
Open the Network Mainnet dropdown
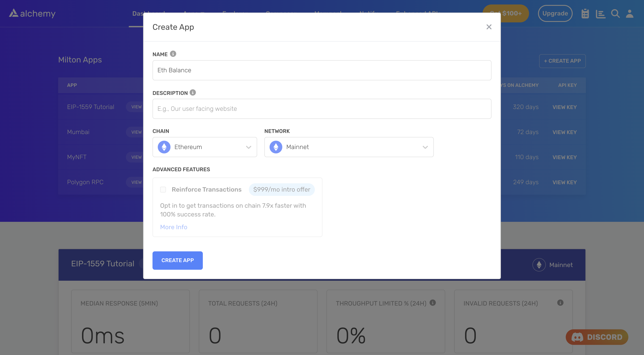pyautogui.click(x=349, y=147)
